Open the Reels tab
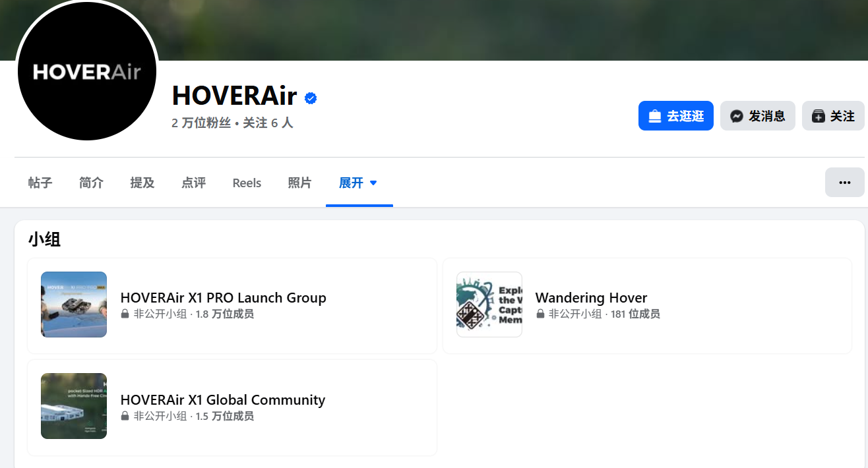 coord(247,183)
